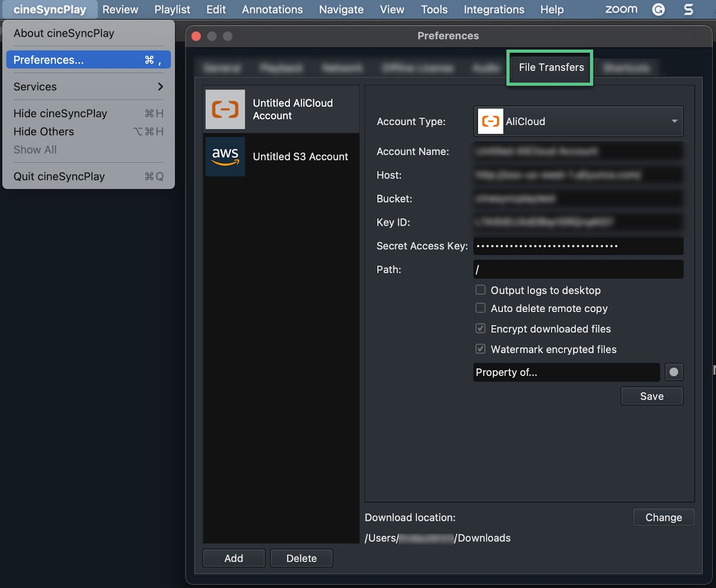Open the Navigate menu
The image size is (716, 588).
341,9
